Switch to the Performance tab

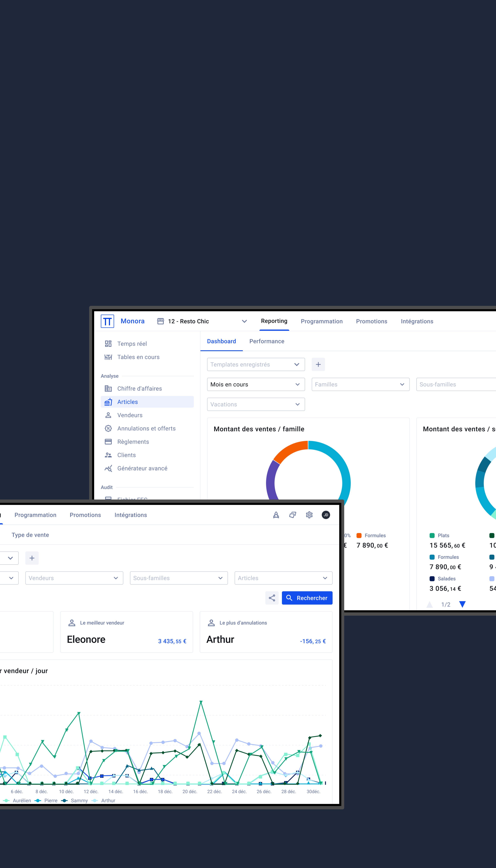click(267, 341)
